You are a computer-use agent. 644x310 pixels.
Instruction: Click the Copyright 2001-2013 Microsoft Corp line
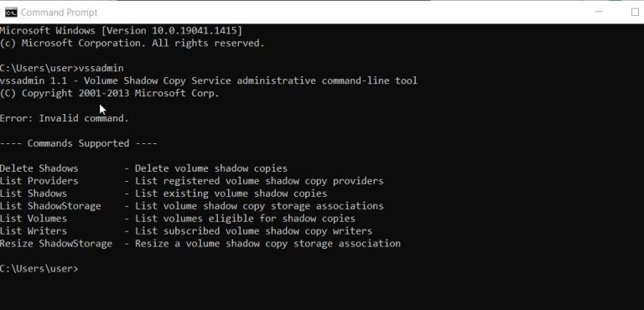(110, 93)
